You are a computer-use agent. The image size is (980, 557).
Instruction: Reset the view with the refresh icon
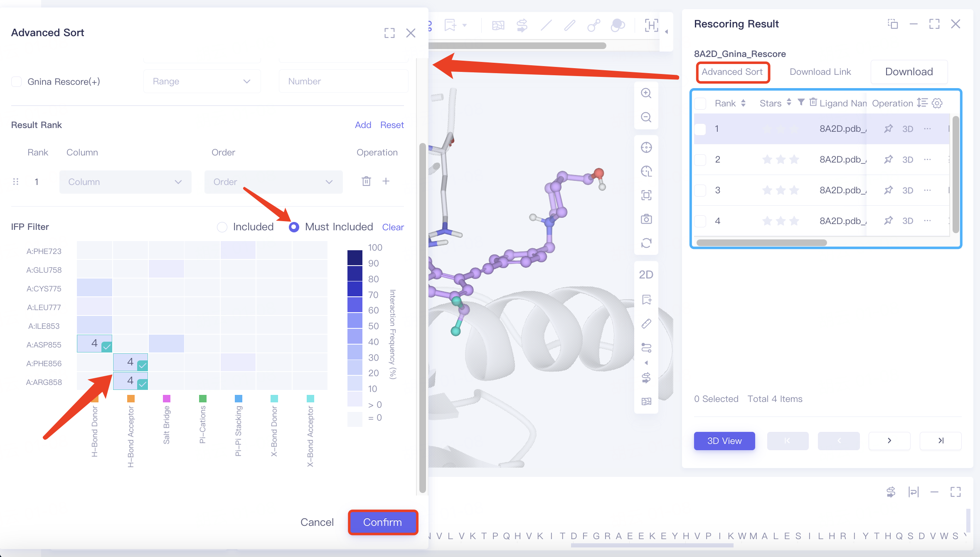(646, 242)
